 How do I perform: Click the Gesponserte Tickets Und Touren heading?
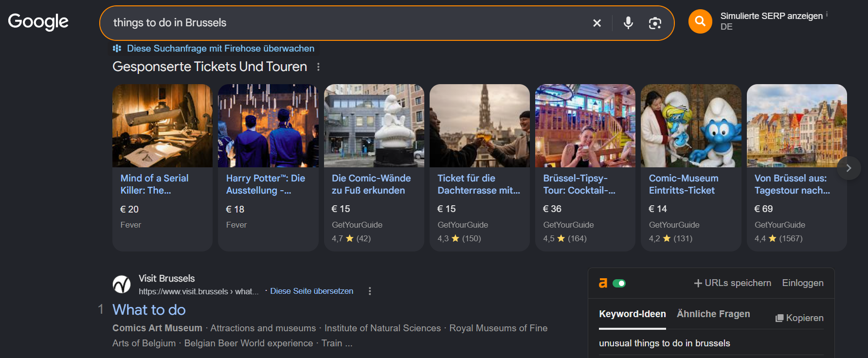[210, 67]
